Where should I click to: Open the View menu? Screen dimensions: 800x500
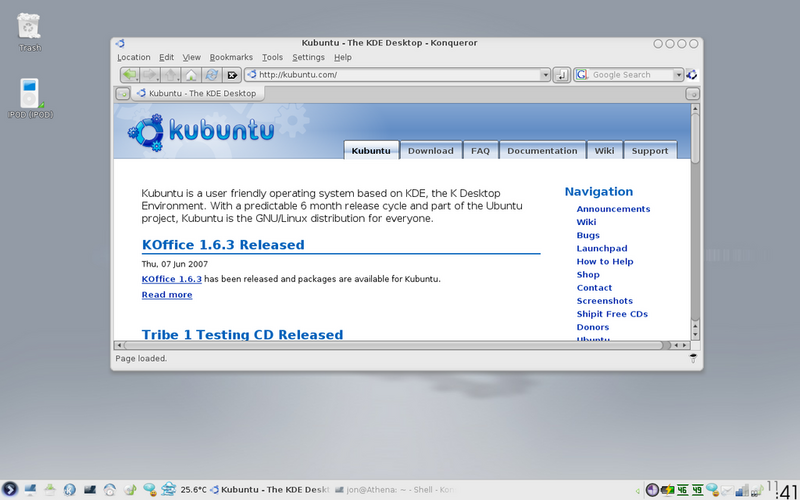click(192, 58)
